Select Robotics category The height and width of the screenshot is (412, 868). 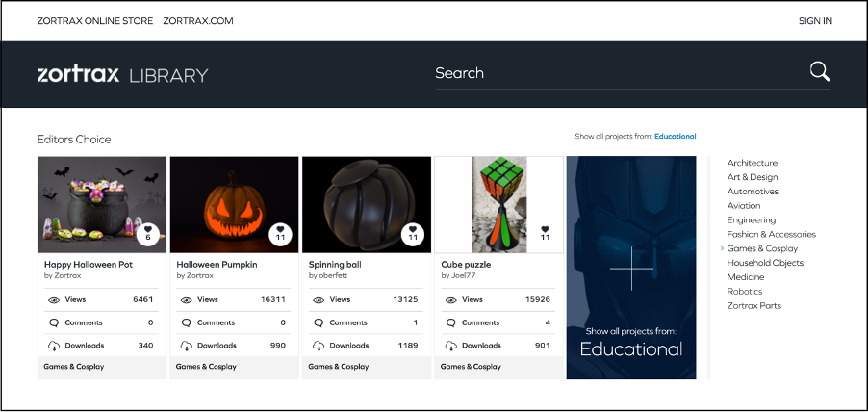(745, 292)
